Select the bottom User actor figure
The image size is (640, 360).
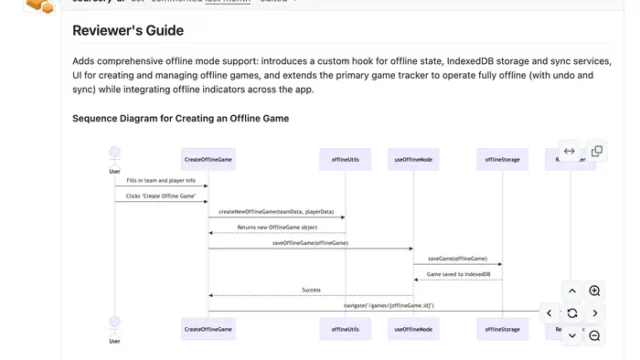pyautogui.click(x=115, y=330)
